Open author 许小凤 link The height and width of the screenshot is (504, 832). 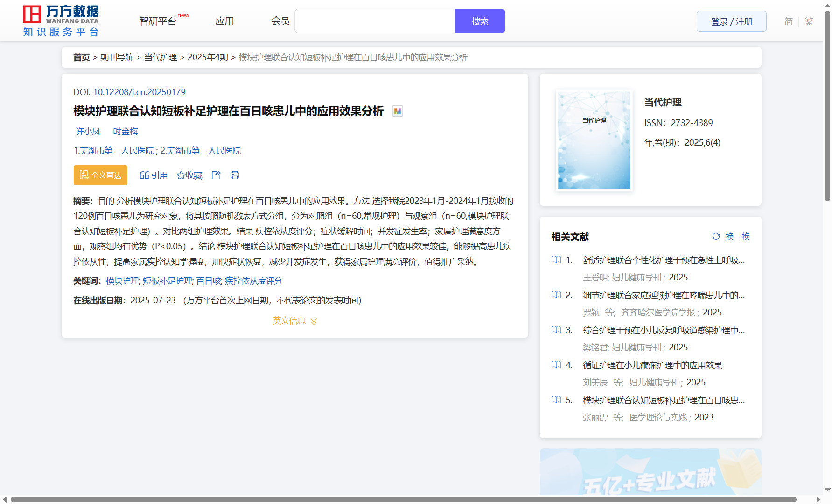point(88,132)
